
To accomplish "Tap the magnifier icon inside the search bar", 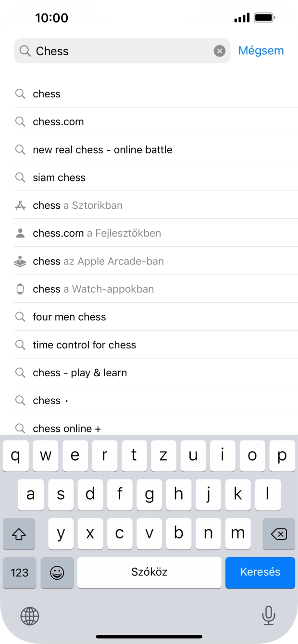I will 24,51.
